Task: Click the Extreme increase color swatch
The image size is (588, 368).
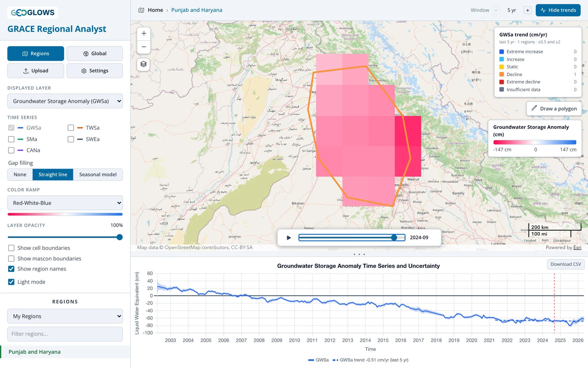Action: coord(501,52)
